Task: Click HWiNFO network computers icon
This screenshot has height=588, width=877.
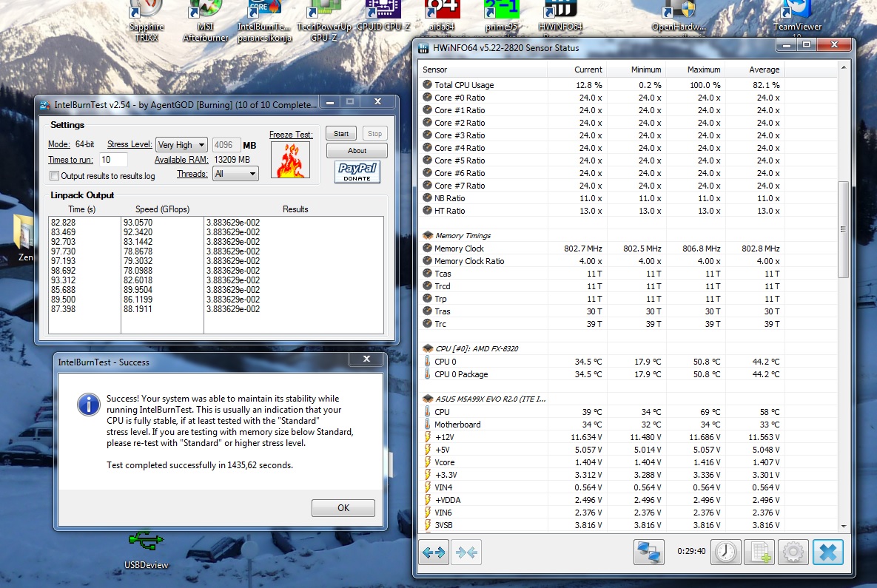Action: pos(649,552)
